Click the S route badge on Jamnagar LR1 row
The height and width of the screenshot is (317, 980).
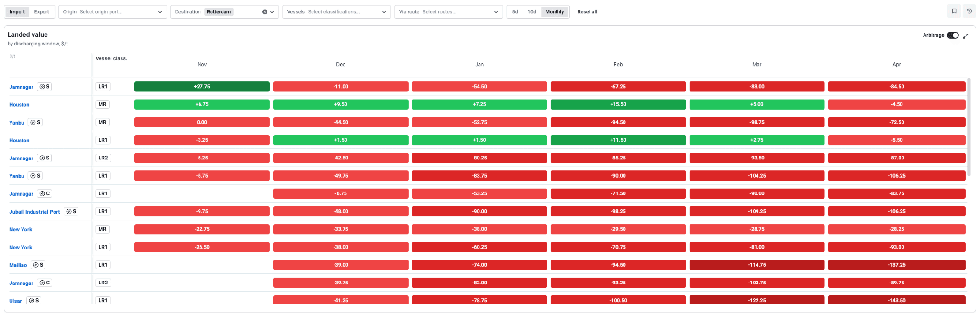coord(45,87)
